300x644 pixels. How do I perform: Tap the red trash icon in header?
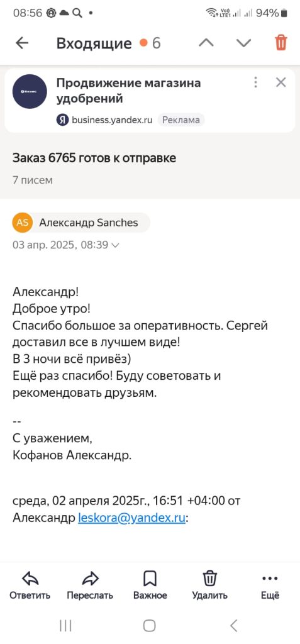(281, 43)
